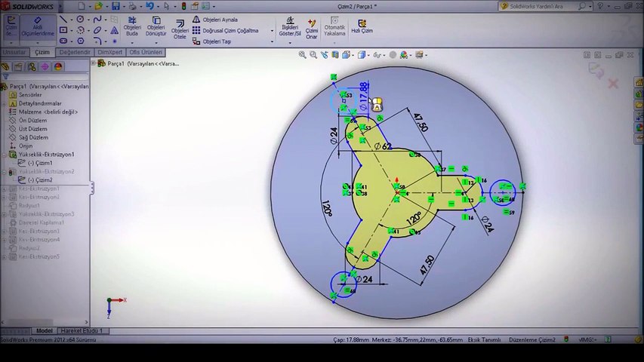The width and height of the screenshot is (644, 362).
Task: Click the New document icon
Action: pyautogui.click(x=82, y=6)
